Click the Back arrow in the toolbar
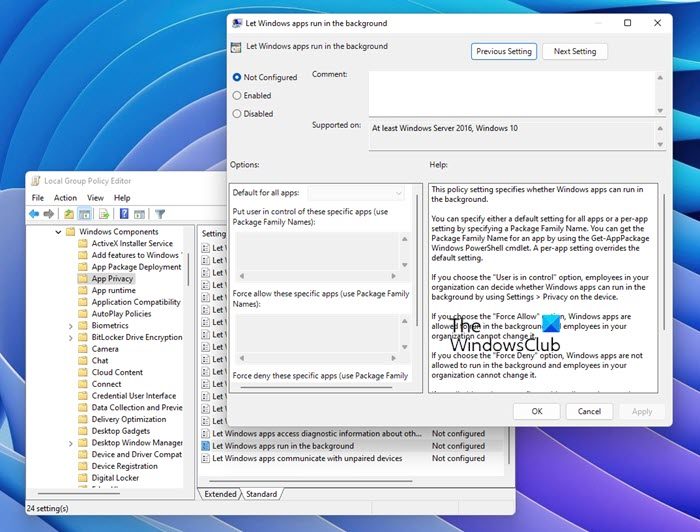The image size is (700, 532). (x=34, y=214)
